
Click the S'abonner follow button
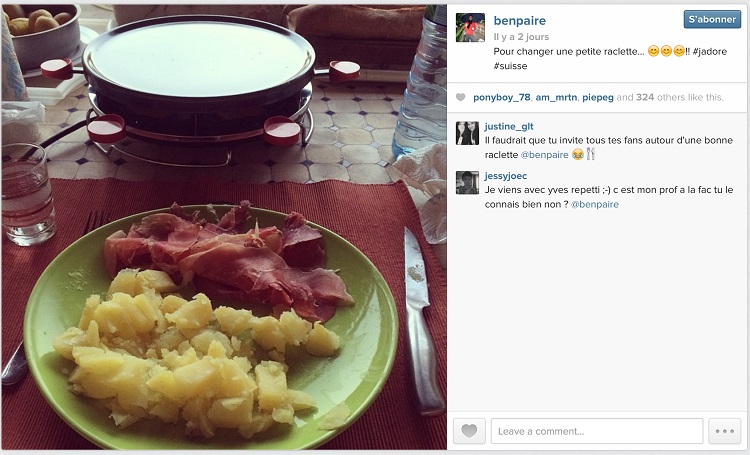tap(712, 19)
